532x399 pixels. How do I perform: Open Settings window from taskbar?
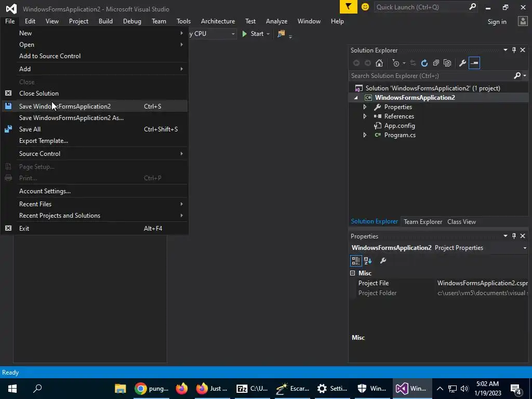click(332, 389)
